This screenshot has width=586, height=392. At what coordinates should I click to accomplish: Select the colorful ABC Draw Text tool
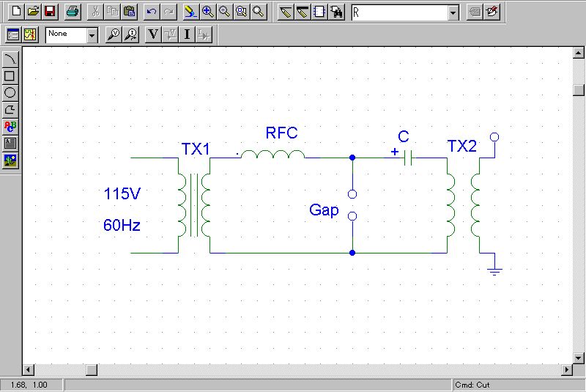10,126
